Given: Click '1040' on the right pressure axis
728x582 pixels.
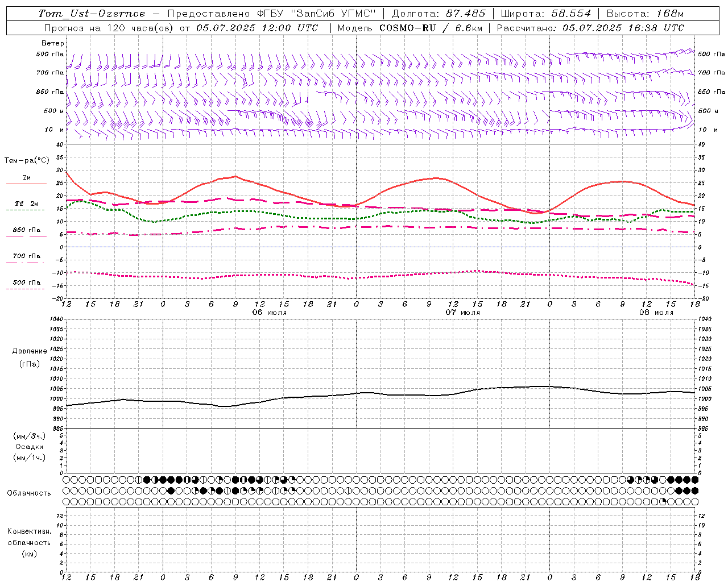Looking at the screenshot, I should (705, 319).
